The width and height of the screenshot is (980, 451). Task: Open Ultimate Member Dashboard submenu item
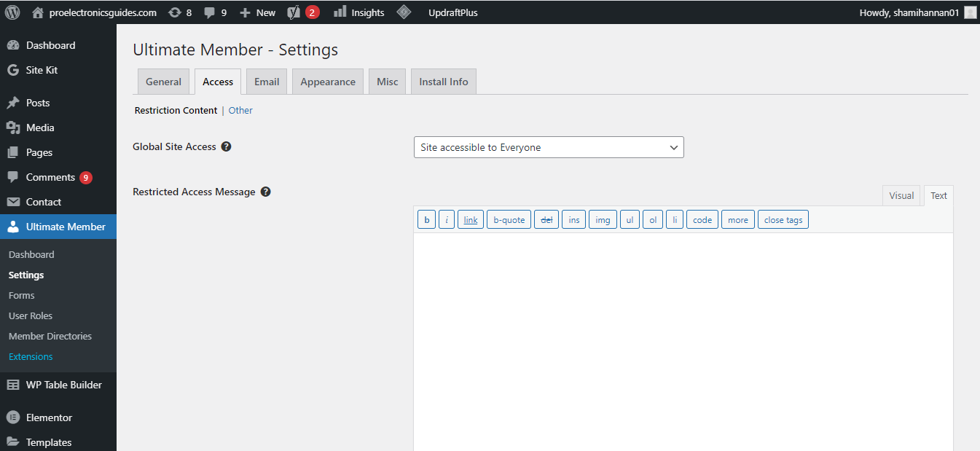coord(31,254)
